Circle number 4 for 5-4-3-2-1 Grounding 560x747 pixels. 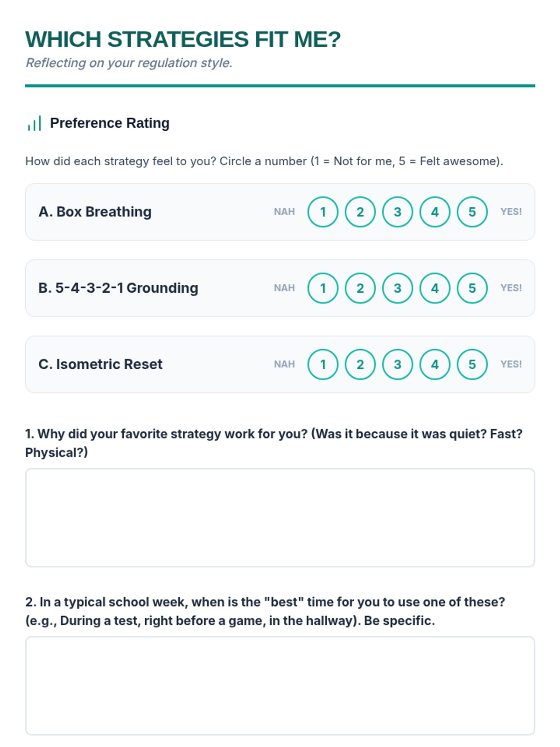tap(435, 288)
